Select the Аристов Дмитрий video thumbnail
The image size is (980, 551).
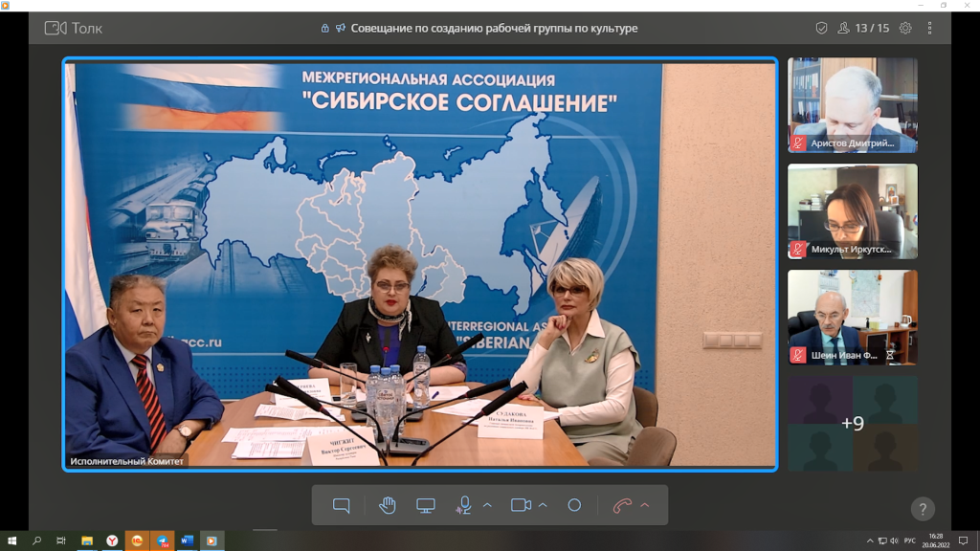(x=853, y=105)
